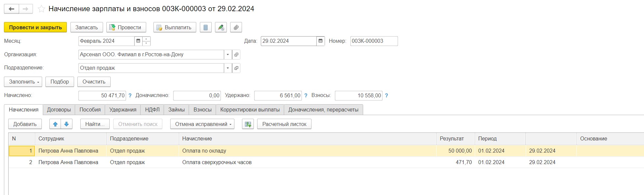The width and height of the screenshot is (644, 195).
Task: Move row up with blue up arrow
Action: [55, 124]
